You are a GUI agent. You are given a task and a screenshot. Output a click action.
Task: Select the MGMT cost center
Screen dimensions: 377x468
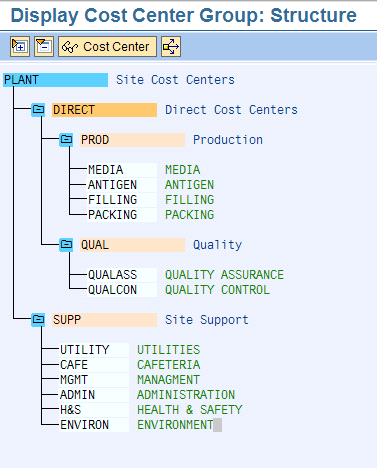click(x=94, y=380)
